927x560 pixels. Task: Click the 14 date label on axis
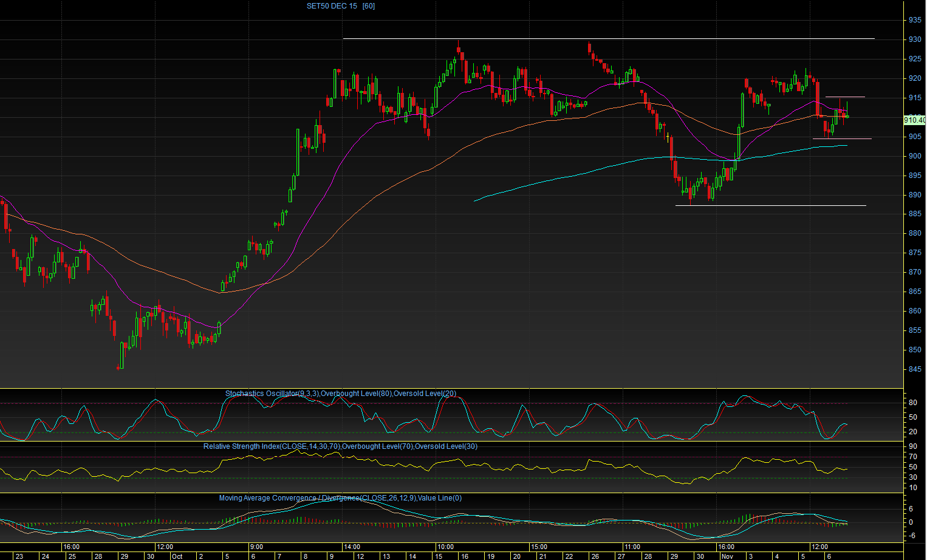click(412, 556)
